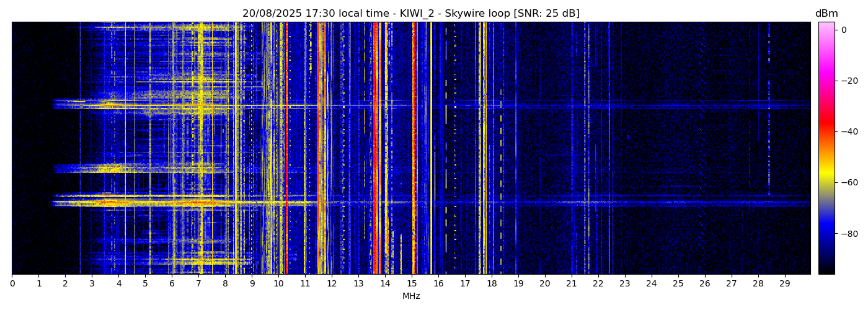Pick the red section of the colorbar
The image size is (868, 310).
click(826, 127)
